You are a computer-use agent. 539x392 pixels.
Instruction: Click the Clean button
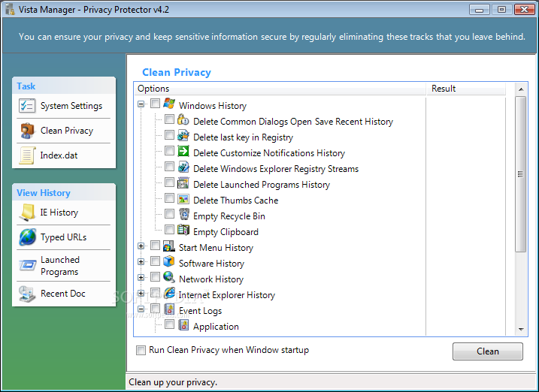pyautogui.click(x=487, y=351)
